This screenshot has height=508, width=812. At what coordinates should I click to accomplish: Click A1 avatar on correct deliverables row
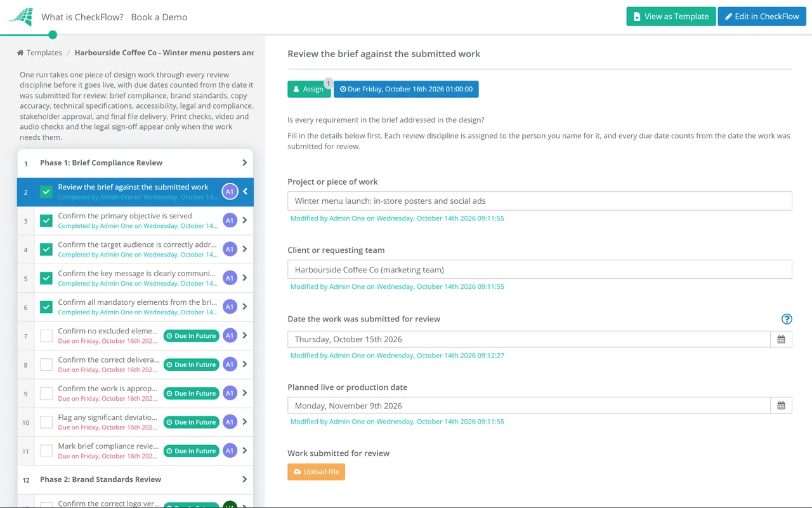(230, 364)
